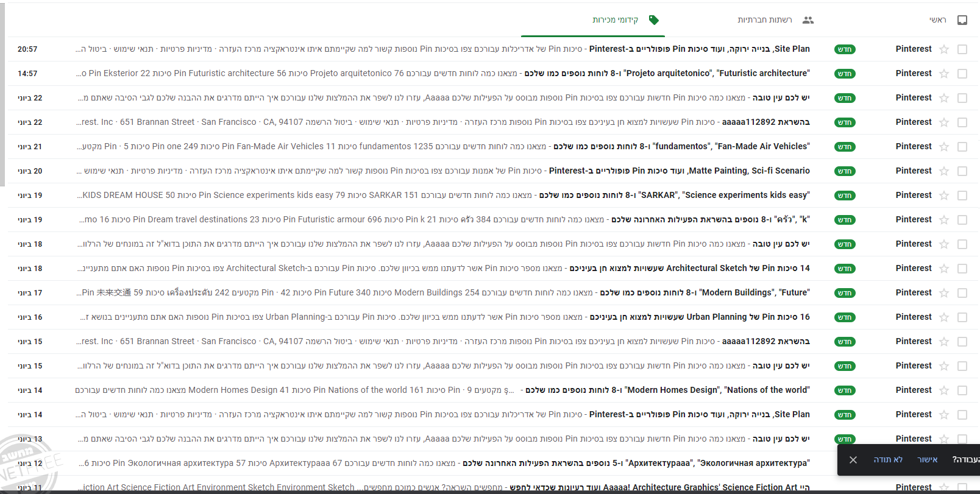Click the date 17 ביוני
The width and height of the screenshot is (980, 494).
pos(30,293)
